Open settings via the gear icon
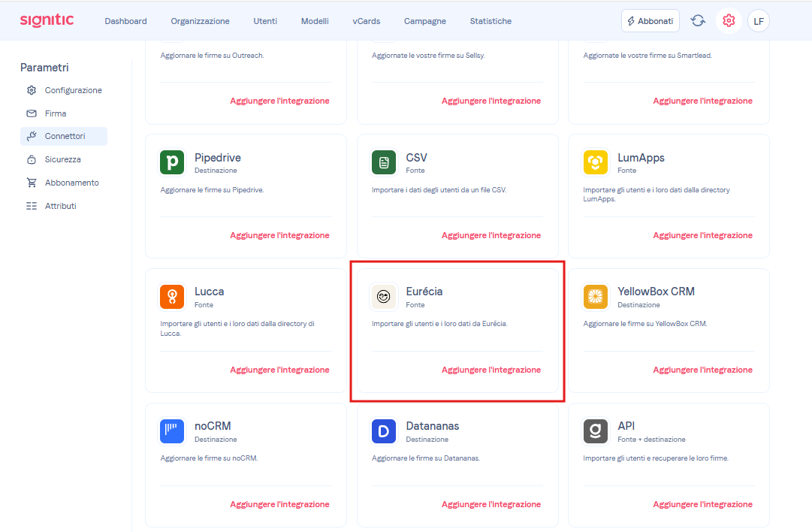 (x=729, y=21)
